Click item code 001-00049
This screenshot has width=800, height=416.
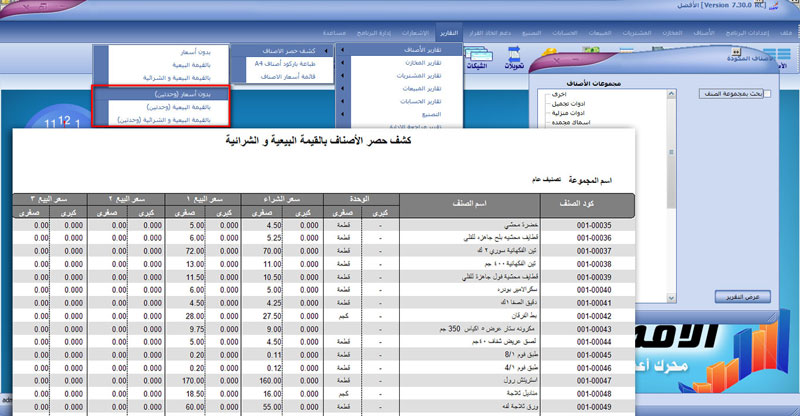pyautogui.click(x=594, y=407)
